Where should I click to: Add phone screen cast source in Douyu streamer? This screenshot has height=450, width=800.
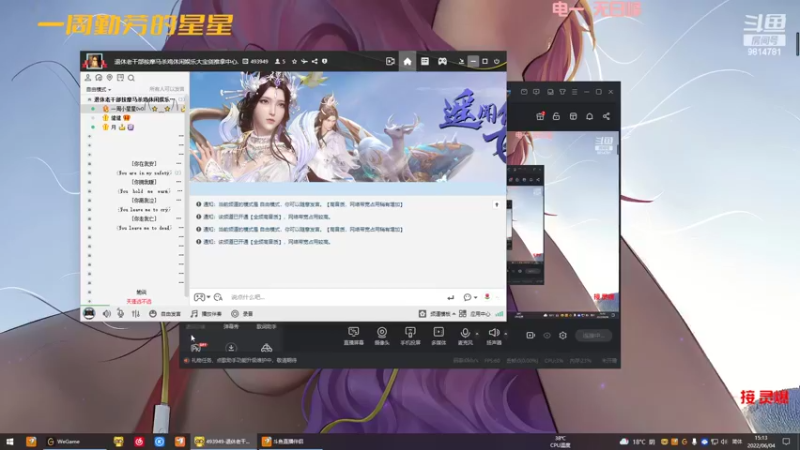410,336
